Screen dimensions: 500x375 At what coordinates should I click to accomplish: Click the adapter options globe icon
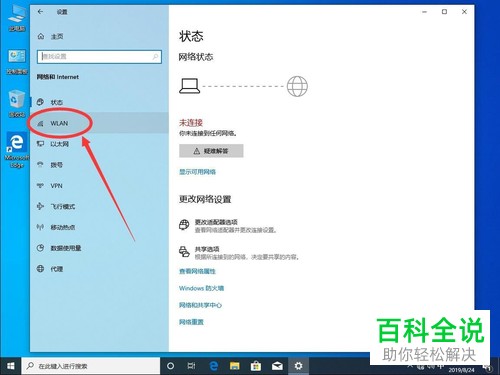coord(184,225)
